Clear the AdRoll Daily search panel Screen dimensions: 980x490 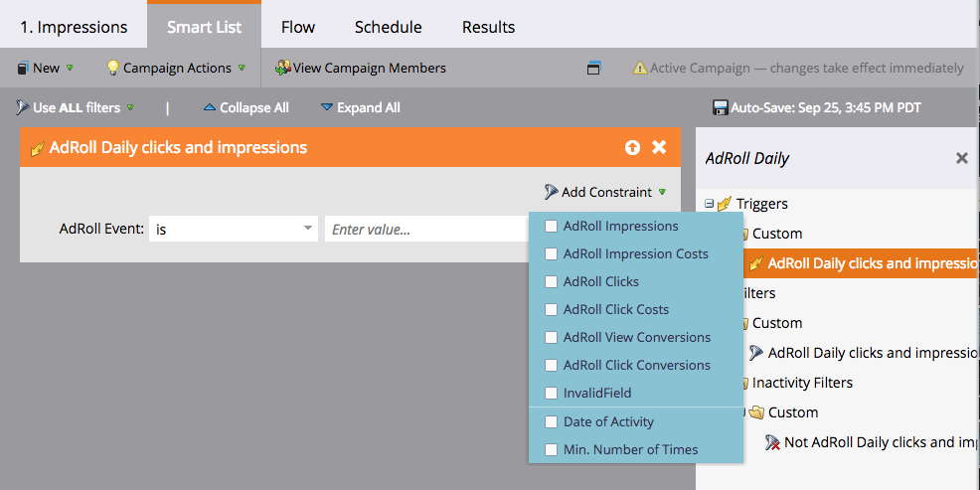[962, 158]
